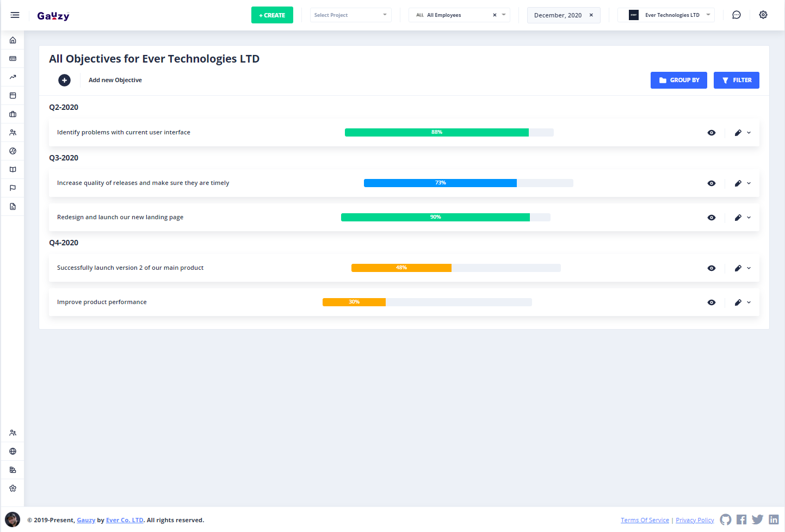Click the home icon in the sidebar

pyautogui.click(x=13, y=40)
